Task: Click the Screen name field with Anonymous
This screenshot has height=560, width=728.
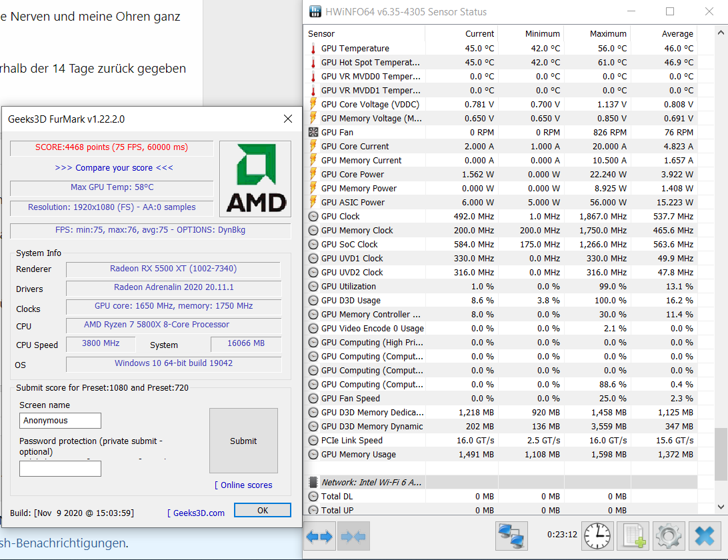Action: coord(60,420)
